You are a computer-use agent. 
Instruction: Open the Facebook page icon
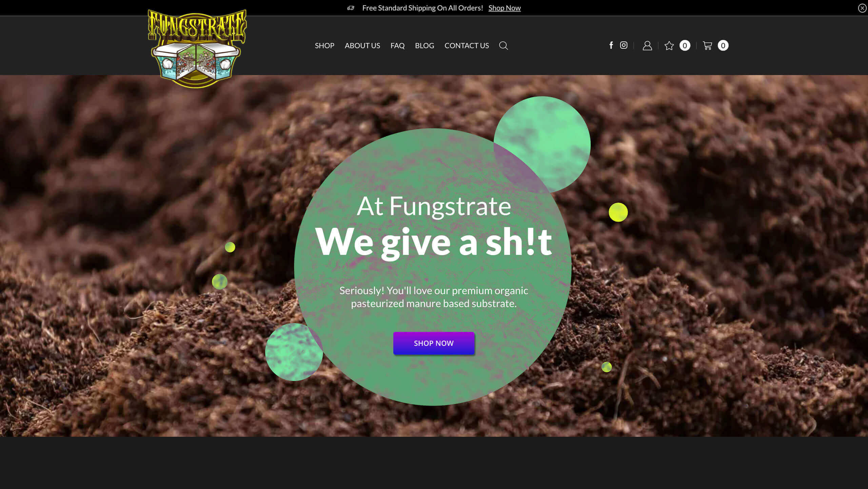click(611, 45)
